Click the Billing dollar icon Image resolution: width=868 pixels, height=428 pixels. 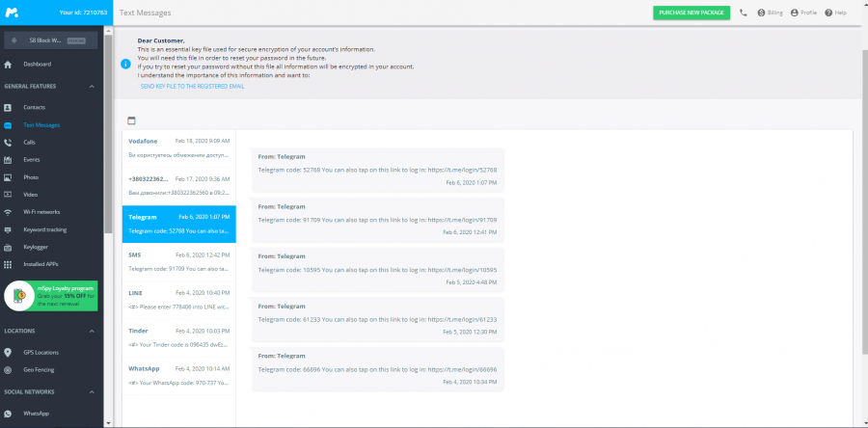[761, 13]
